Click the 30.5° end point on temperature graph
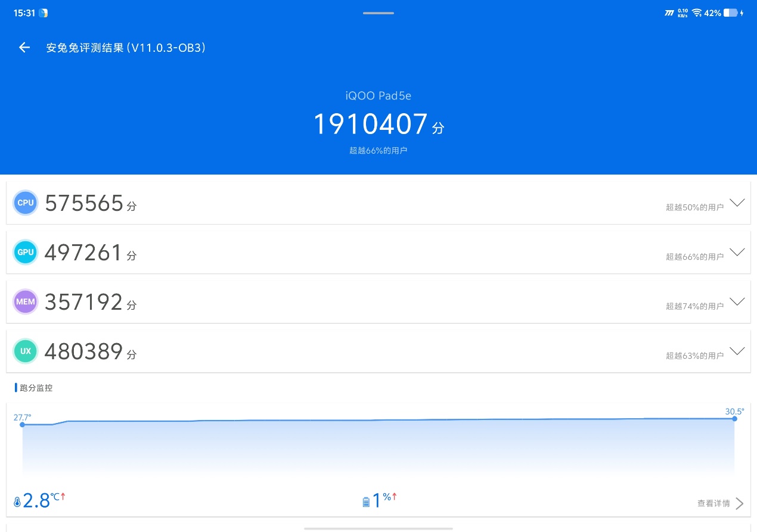Screen dimensions: 757x532 tap(734, 419)
